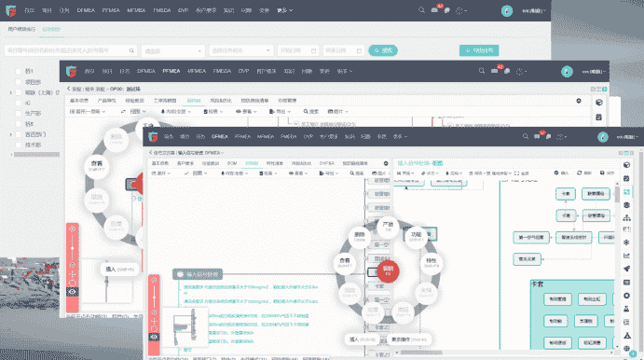Screen dimensions: 644x360
Task: Tick the 项目部 checkbox in left tree
Action: [18, 82]
